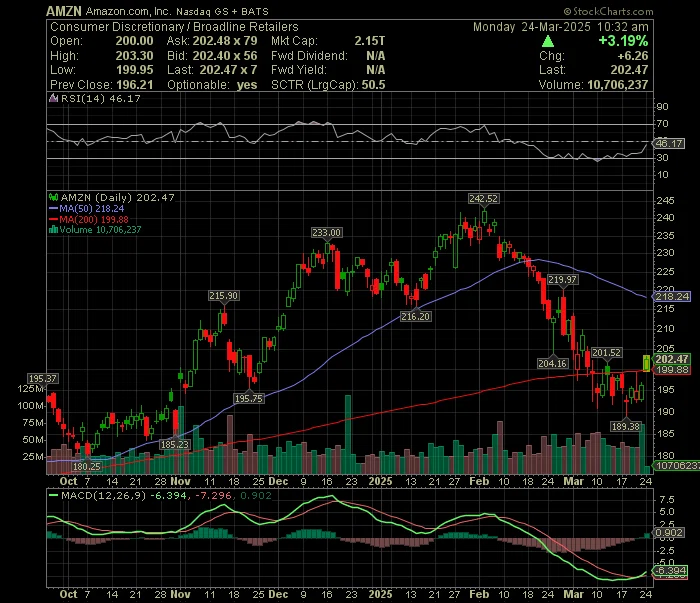Click the 233.00 December high label

(326, 233)
